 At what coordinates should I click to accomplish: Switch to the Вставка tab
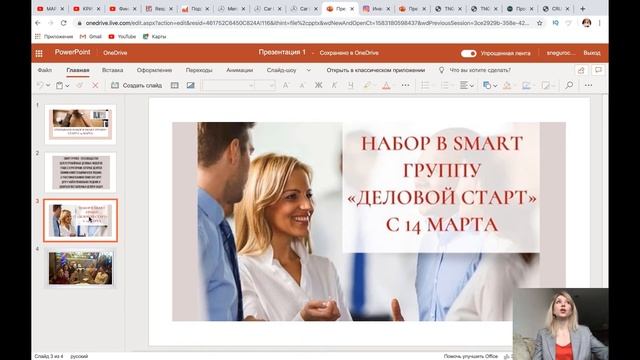click(112, 70)
